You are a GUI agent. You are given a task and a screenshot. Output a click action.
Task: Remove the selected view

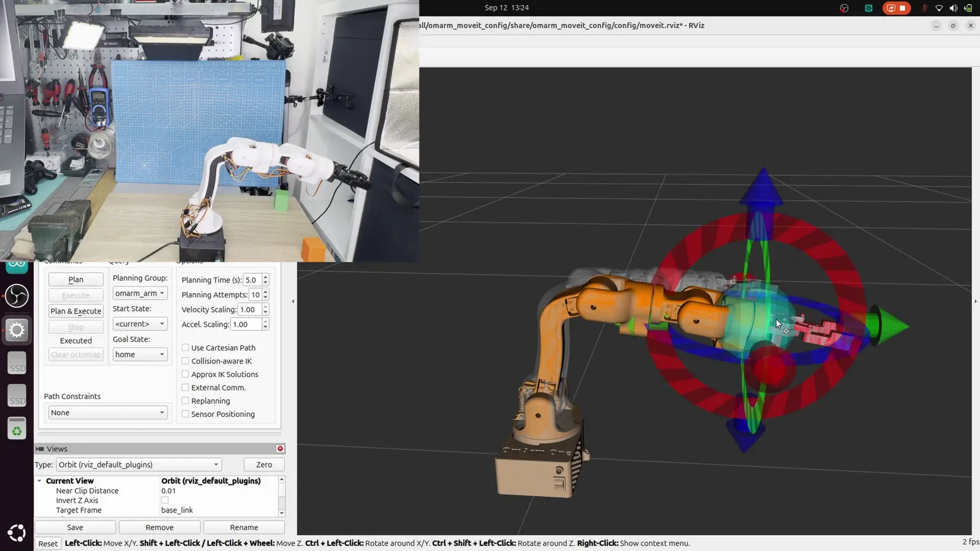pyautogui.click(x=160, y=527)
